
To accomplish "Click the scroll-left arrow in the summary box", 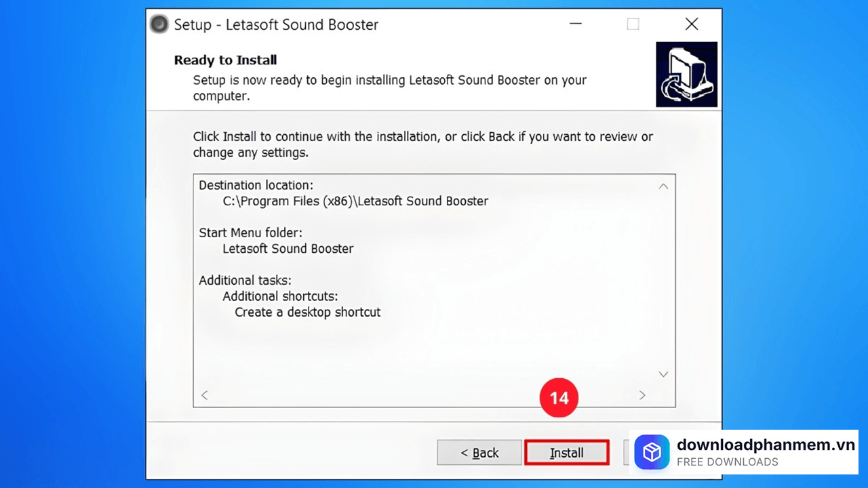I will [204, 394].
